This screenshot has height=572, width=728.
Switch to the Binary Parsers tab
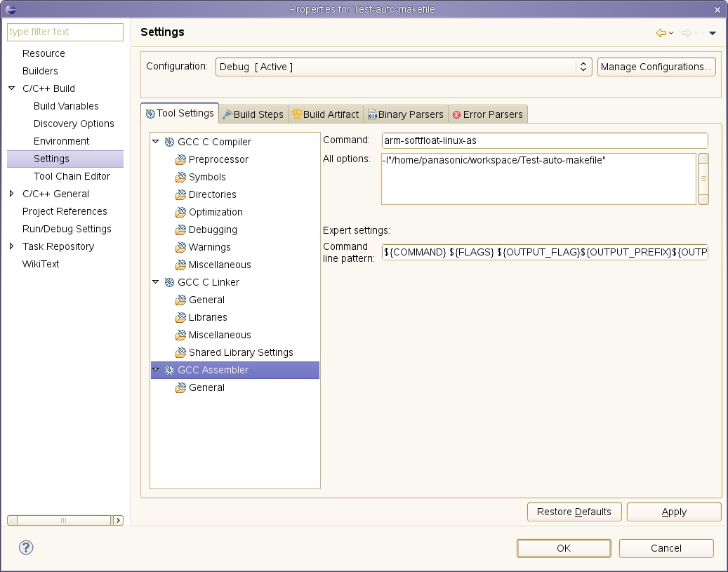tap(406, 114)
